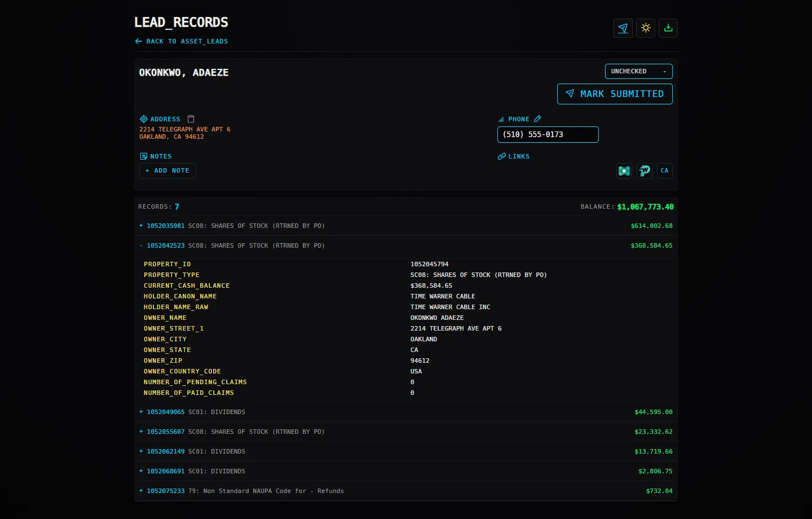Click the NOTES icon
This screenshot has height=519, width=812.
pos(143,156)
